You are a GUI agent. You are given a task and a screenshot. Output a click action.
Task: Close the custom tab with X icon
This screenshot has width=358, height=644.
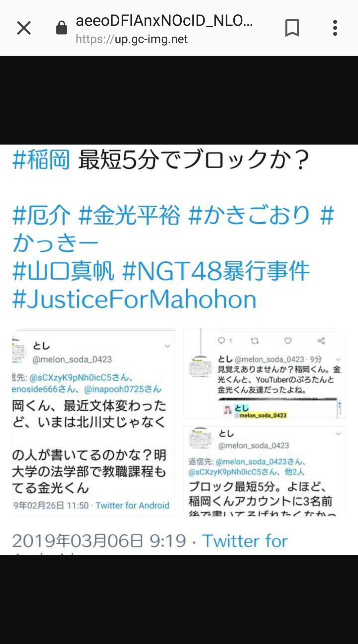(24, 28)
